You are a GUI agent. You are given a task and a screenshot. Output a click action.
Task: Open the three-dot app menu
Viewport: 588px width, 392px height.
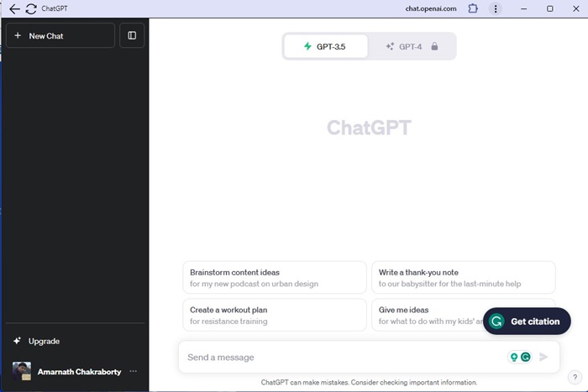tap(496, 8)
